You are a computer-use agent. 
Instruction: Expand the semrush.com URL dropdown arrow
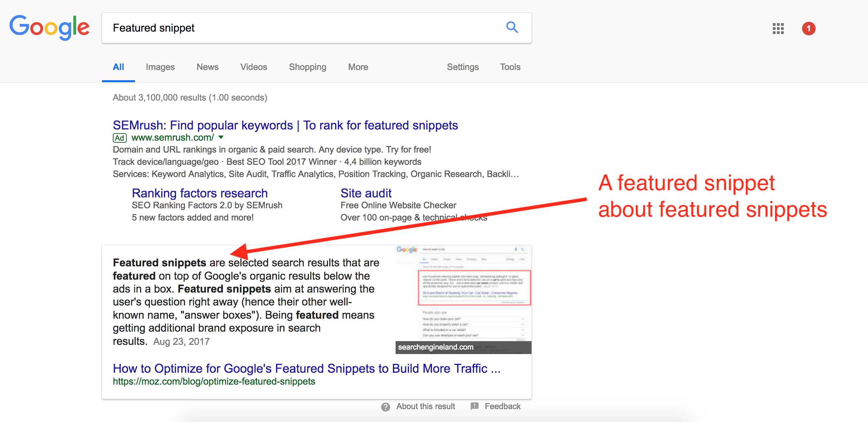(x=221, y=137)
